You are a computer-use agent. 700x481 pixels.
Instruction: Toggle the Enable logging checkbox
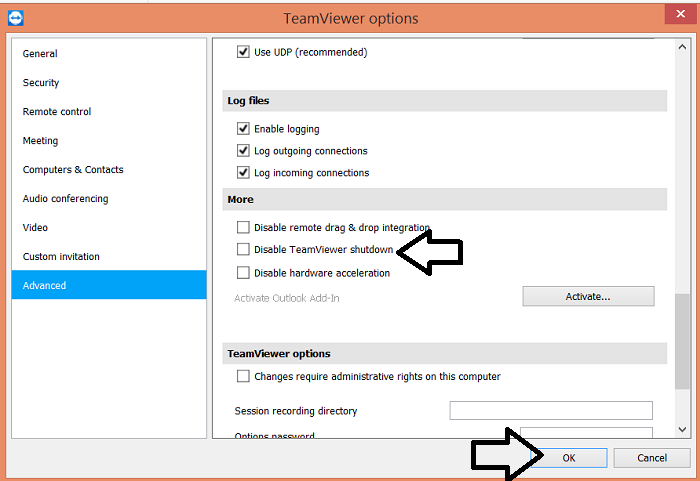(243, 129)
